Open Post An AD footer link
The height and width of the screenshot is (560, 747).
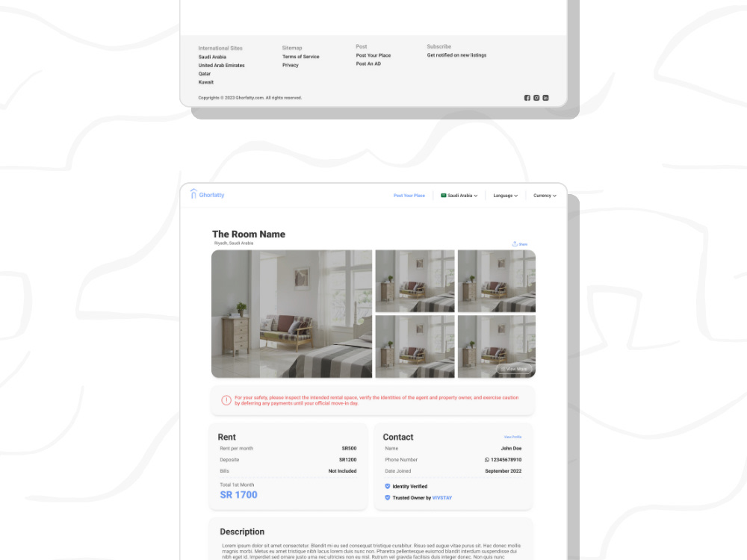click(368, 63)
